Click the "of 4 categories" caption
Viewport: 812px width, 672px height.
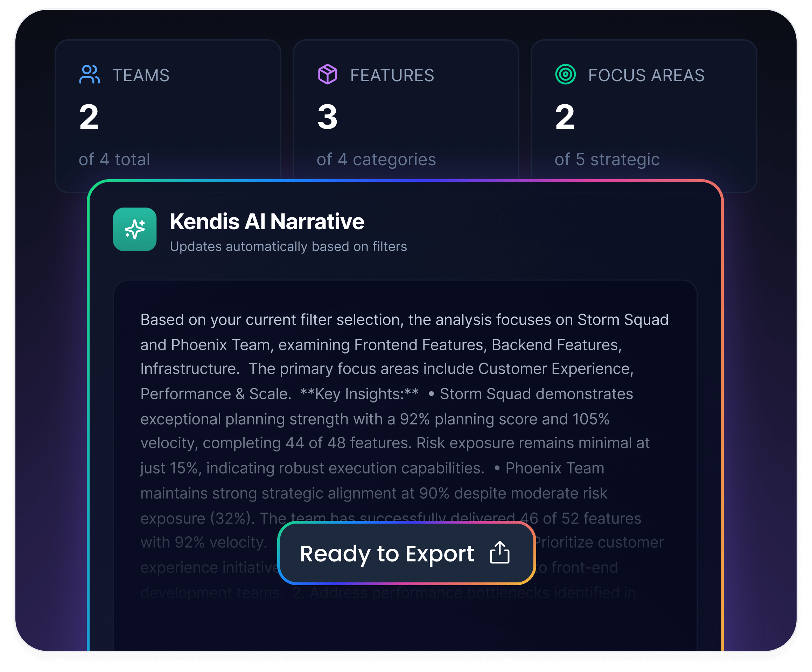tap(376, 159)
